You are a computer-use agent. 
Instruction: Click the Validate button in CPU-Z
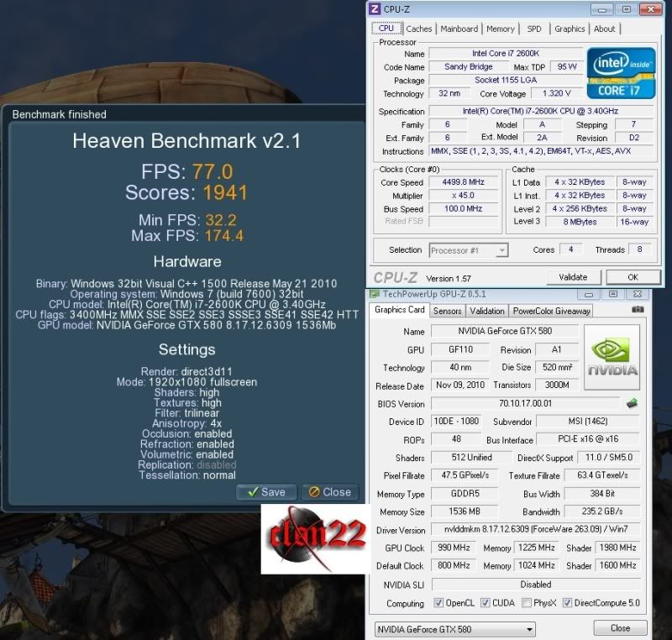pyautogui.click(x=573, y=277)
